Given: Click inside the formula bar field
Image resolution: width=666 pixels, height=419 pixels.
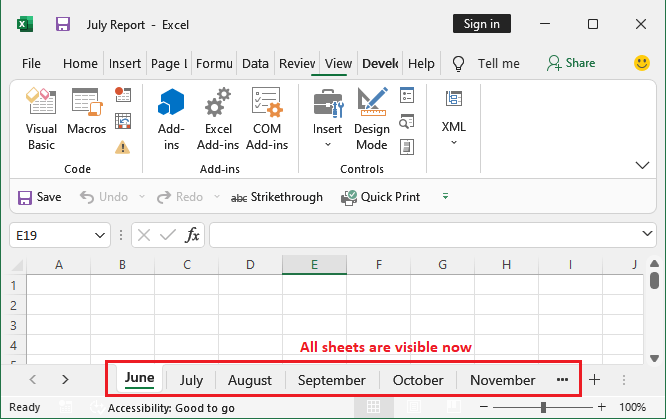Looking at the screenshot, I should click(x=425, y=235).
